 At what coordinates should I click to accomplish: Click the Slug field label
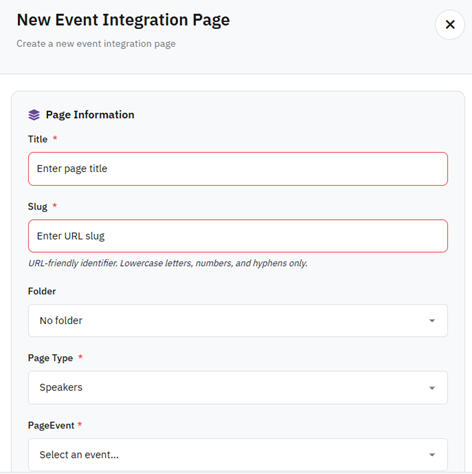point(38,207)
